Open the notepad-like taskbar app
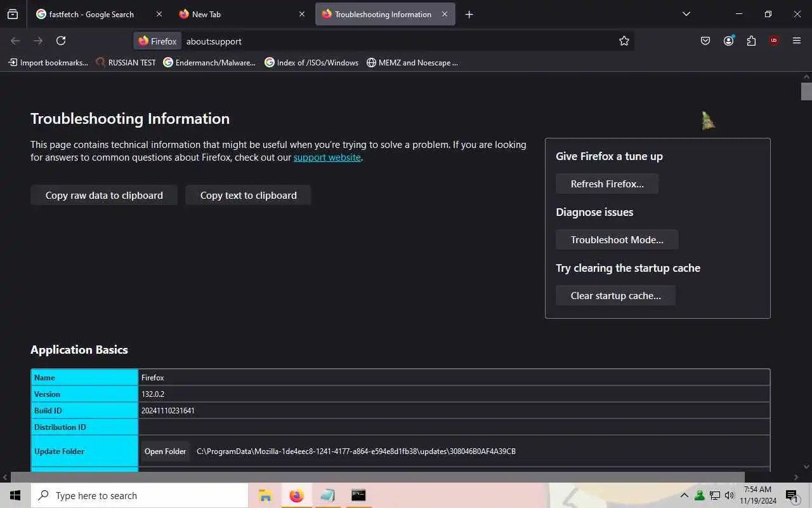This screenshot has height=508, width=812. [x=327, y=495]
